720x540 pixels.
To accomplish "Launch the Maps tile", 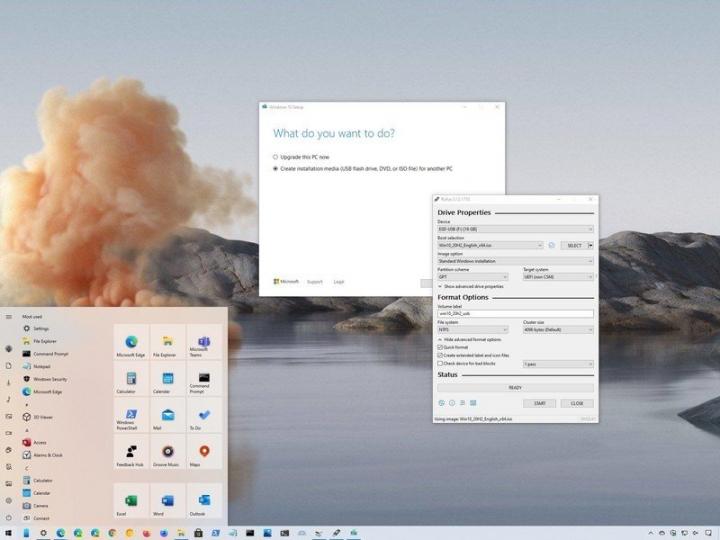I will [x=204, y=453].
